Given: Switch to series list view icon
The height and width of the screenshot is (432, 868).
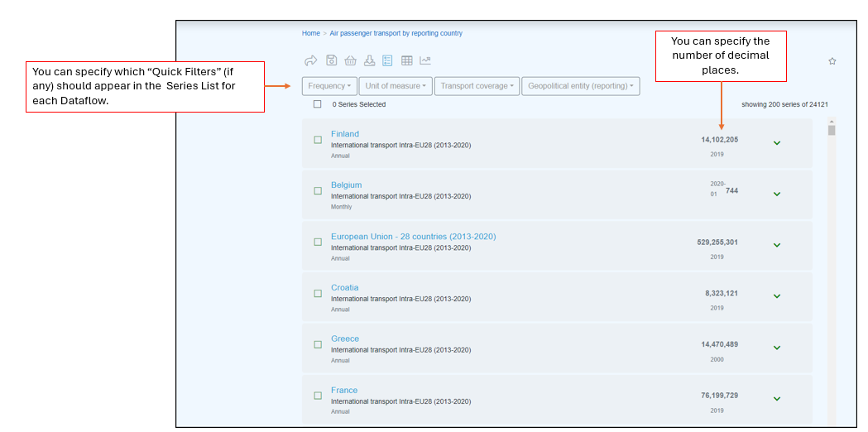Looking at the screenshot, I should tap(387, 60).
